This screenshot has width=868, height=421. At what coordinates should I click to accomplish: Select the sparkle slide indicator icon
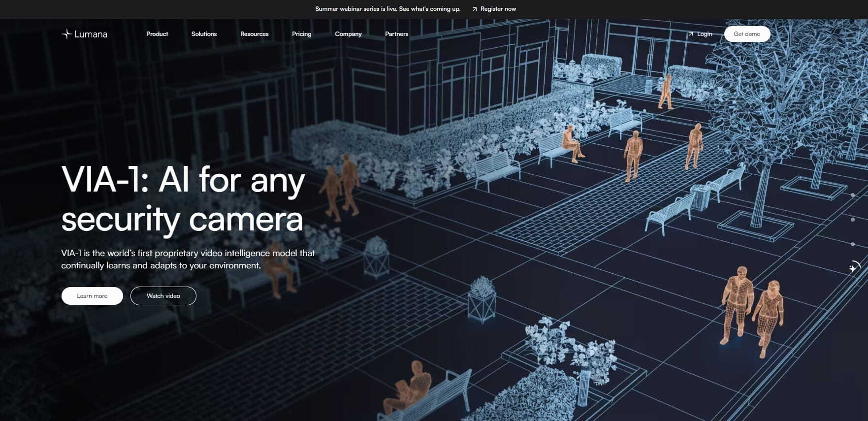854,267
